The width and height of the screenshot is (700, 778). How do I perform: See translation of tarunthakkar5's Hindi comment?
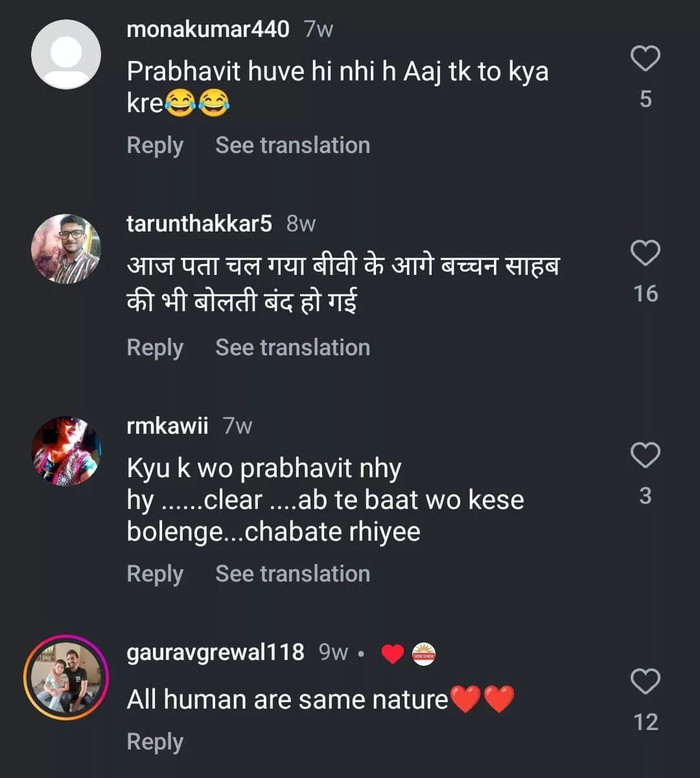(292, 348)
